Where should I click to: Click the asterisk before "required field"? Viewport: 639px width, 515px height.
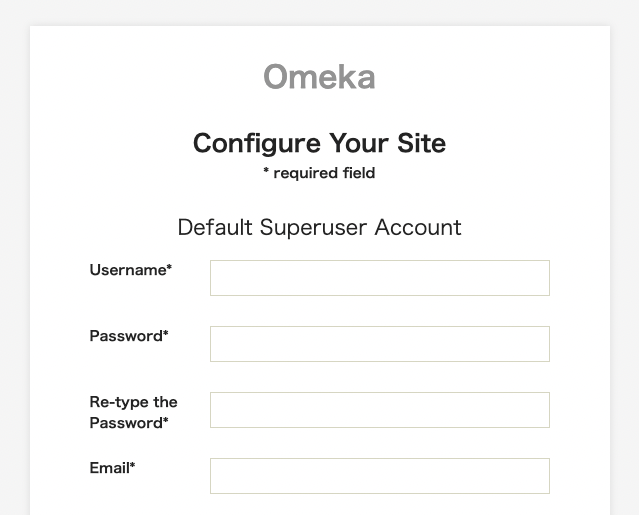coord(266,173)
